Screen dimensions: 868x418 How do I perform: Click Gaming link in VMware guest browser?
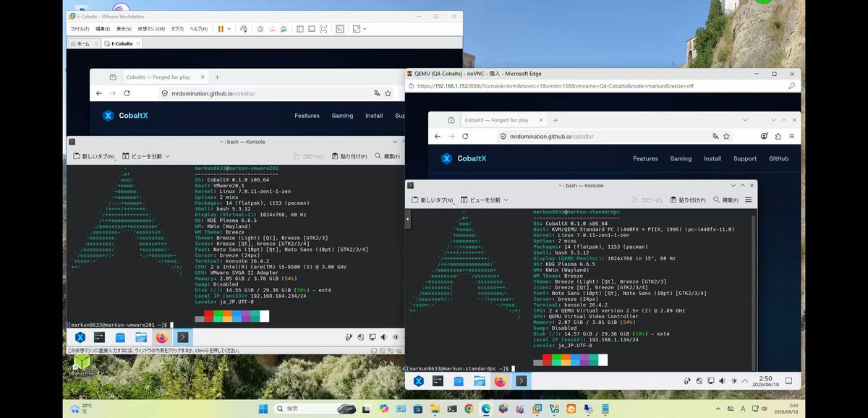[342, 116]
